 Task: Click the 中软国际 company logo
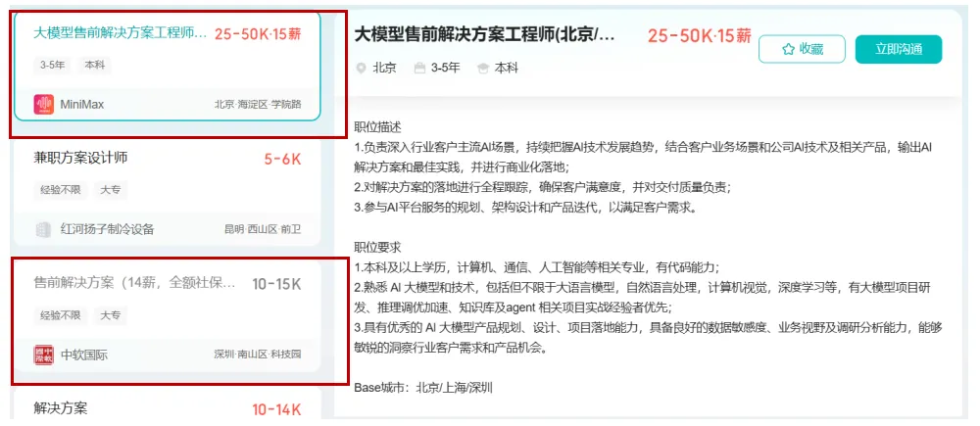(x=44, y=355)
